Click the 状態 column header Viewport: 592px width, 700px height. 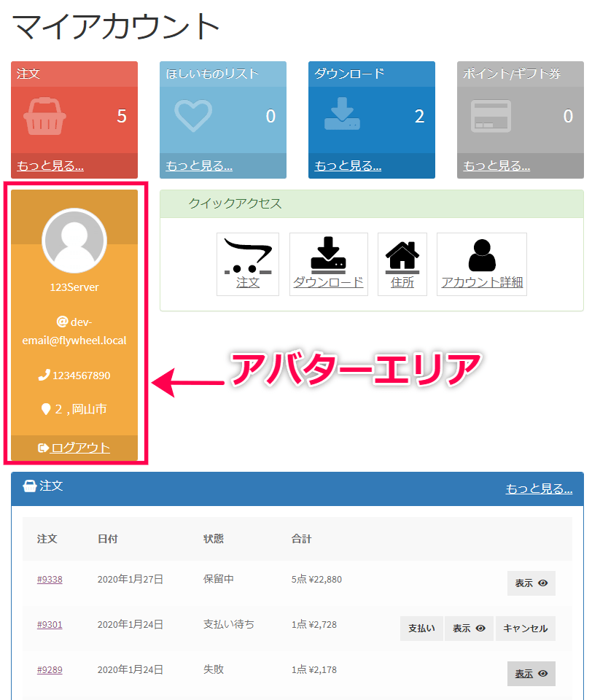[214, 539]
